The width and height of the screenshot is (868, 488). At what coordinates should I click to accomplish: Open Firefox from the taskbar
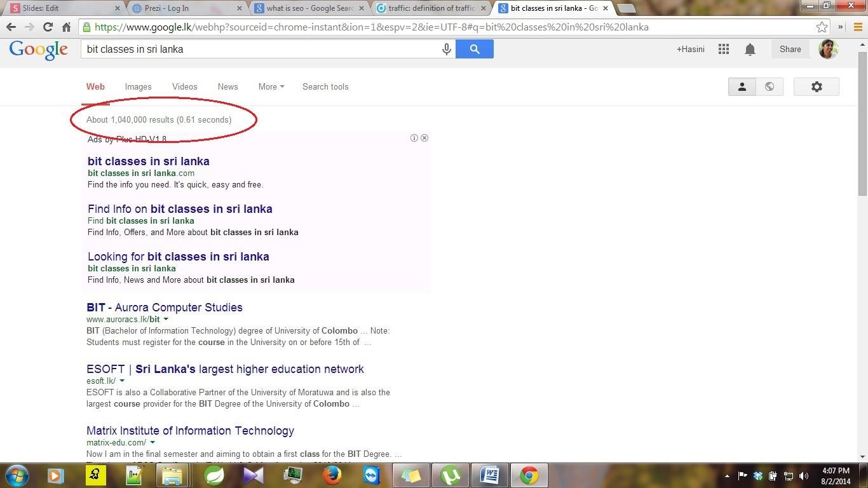332,475
